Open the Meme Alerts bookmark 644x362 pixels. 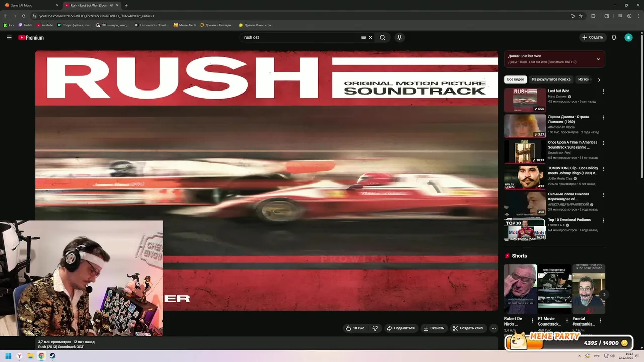coord(185,25)
